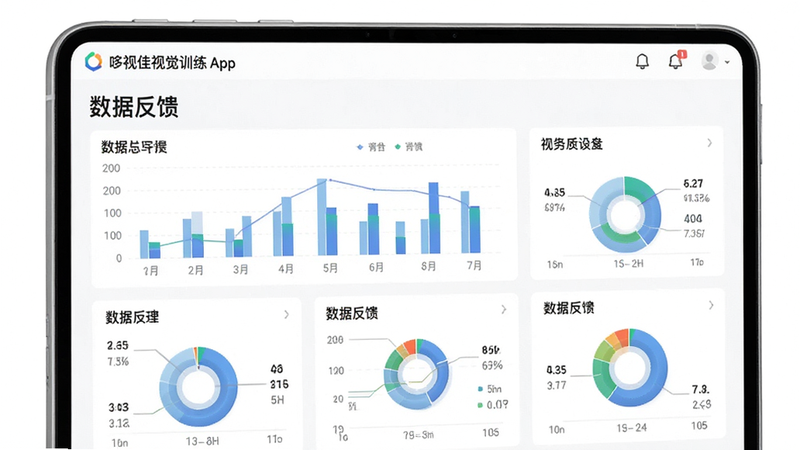The height and width of the screenshot is (450, 800).
Task: Click the colorful hexagon app logo
Action: point(93,62)
